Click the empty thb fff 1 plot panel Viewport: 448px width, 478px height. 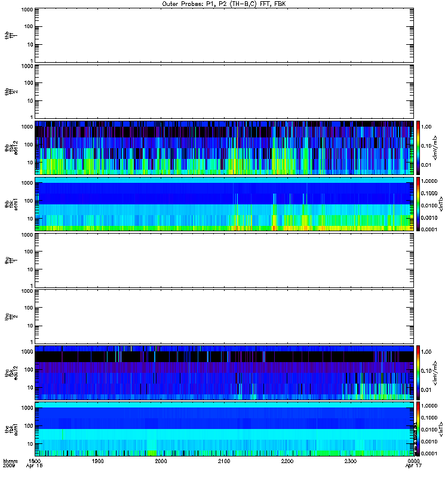click(225, 35)
